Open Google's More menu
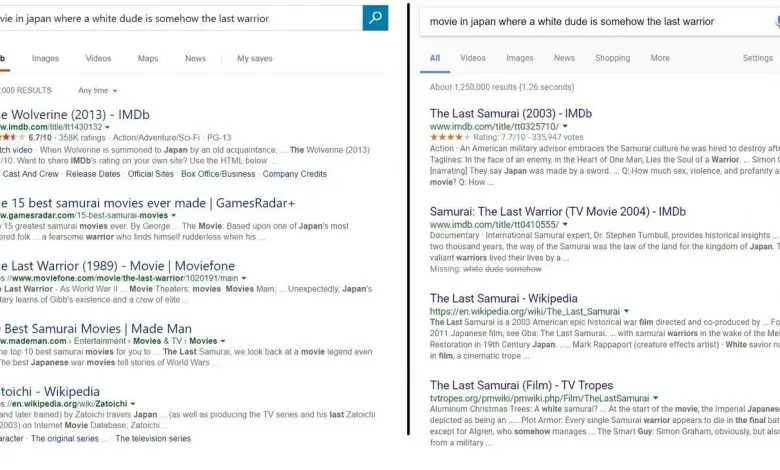Screen dimensions: 780x470 660,58
